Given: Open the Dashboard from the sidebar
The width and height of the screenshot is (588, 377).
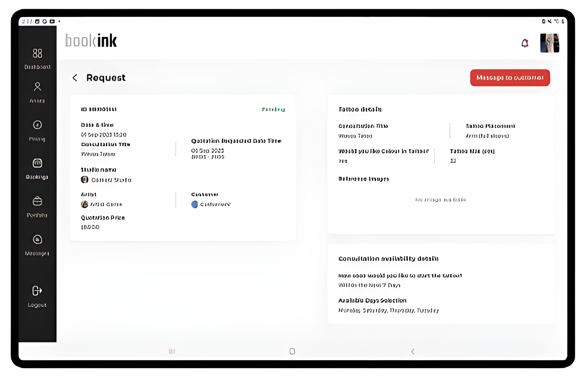Looking at the screenshot, I should (37, 58).
